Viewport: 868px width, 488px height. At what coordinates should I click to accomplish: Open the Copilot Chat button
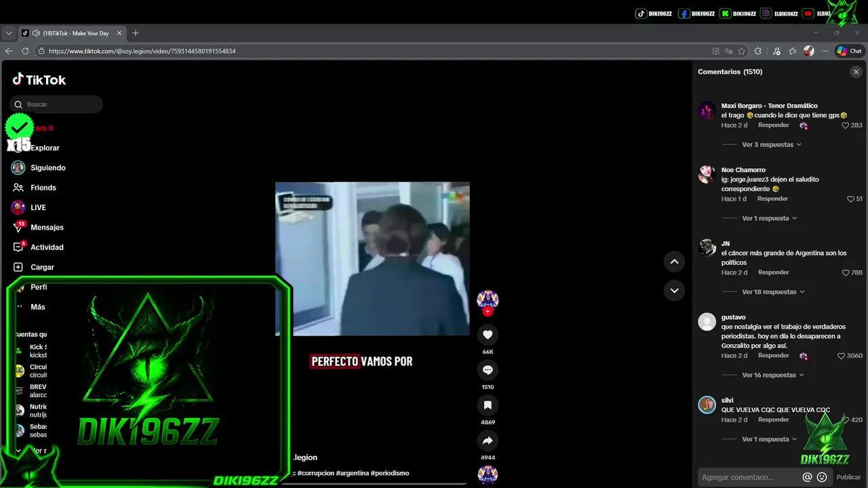[x=849, y=51]
